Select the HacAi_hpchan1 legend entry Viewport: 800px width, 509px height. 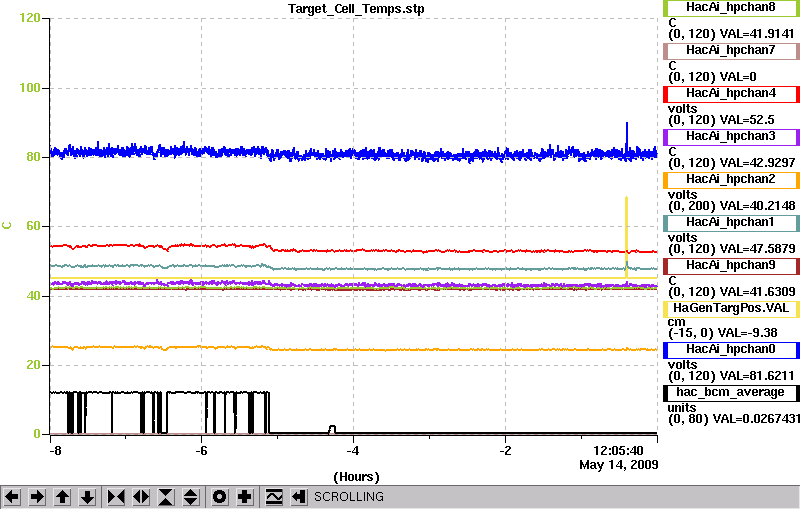(x=731, y=223)
